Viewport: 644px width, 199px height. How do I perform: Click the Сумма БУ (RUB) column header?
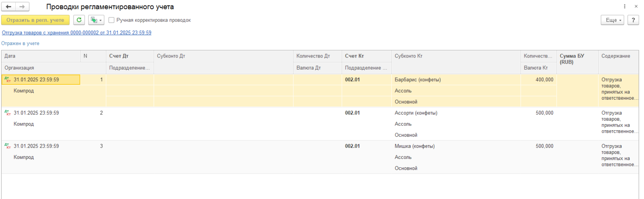(572, 59)
